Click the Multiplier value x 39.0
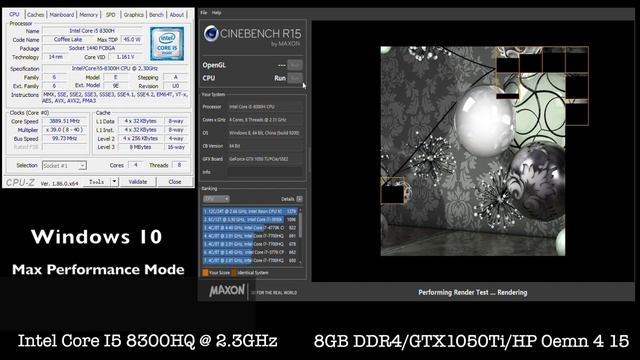The width and height of the screenshot is (640, 360). click(65, 130)
